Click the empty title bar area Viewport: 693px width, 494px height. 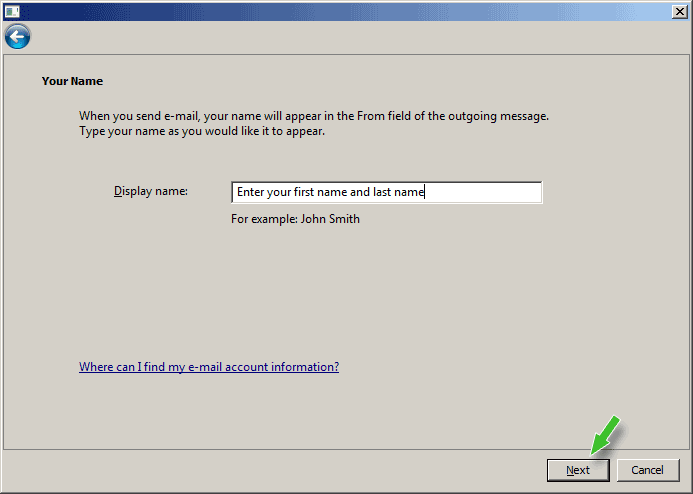(x=340, y=9)
